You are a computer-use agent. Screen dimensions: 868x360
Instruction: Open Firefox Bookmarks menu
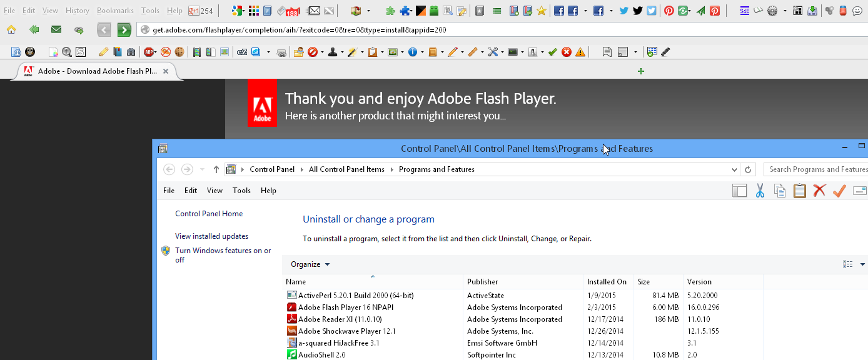click(x=115, y=11)
